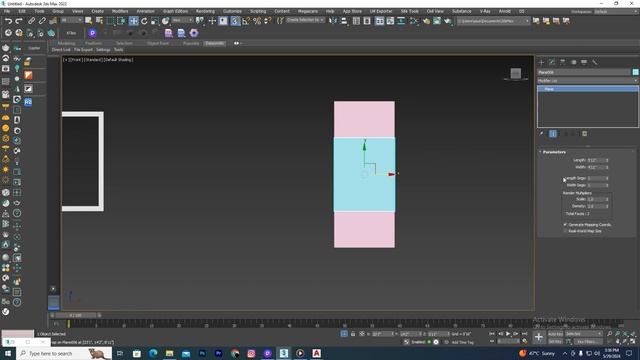
Task: Toggle the Percent Snap icon
Action: [257, 21]
